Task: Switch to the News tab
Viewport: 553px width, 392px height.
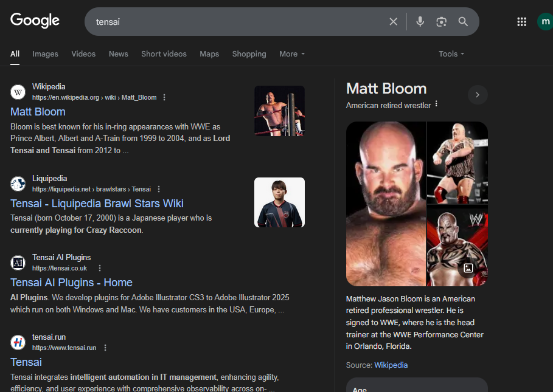Action: pyautogui.click(x=119, y=54)
